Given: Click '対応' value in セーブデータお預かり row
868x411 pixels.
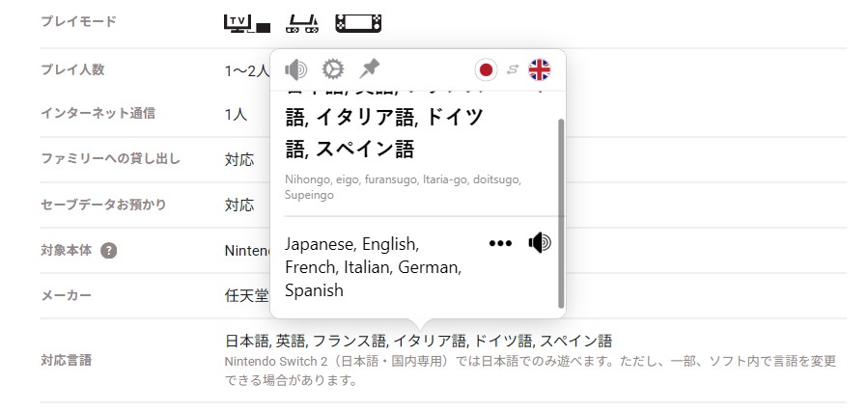Looking at the screenshot, I should point(239,205).
